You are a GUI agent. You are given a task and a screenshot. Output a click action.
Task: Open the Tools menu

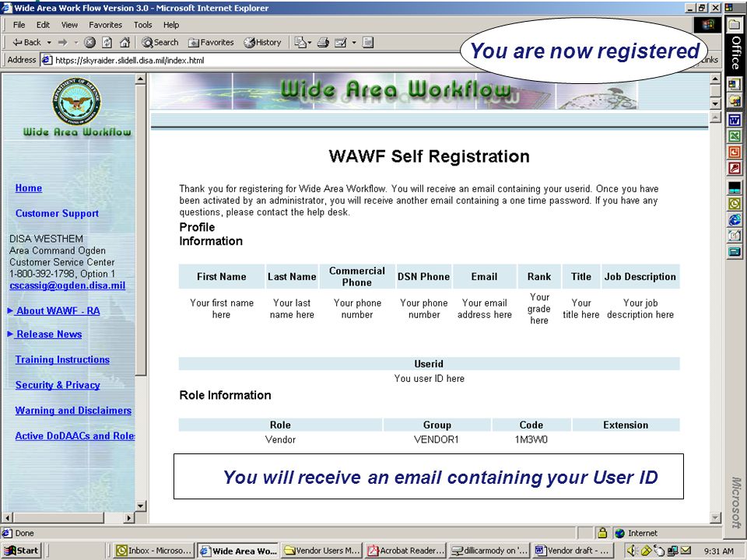pyautogui.click(x=142, y=25)
